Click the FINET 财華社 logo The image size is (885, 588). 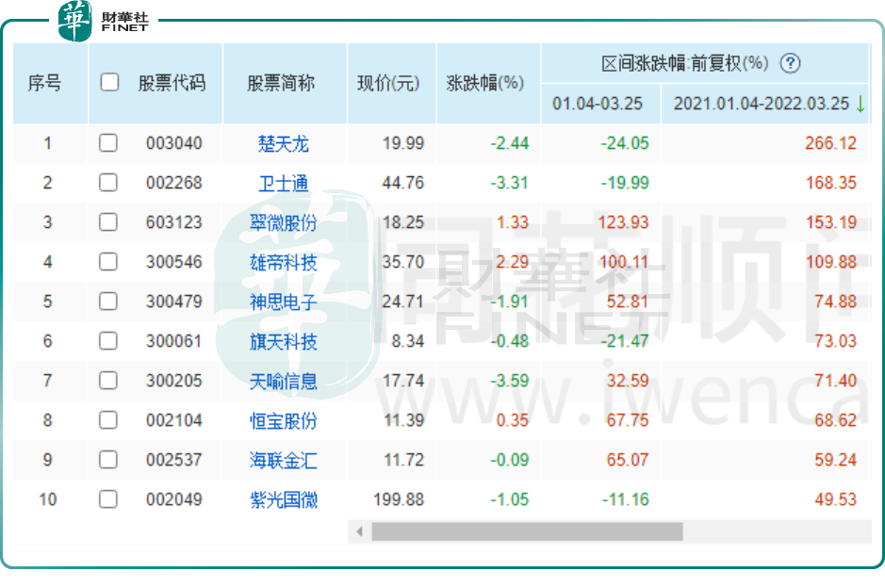click(x=104, y=21)
